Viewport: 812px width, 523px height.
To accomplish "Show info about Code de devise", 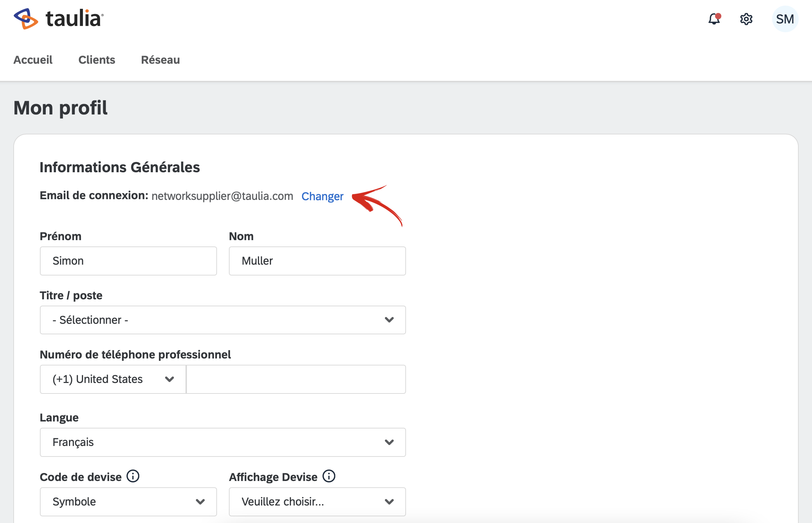I will point(133,476).
